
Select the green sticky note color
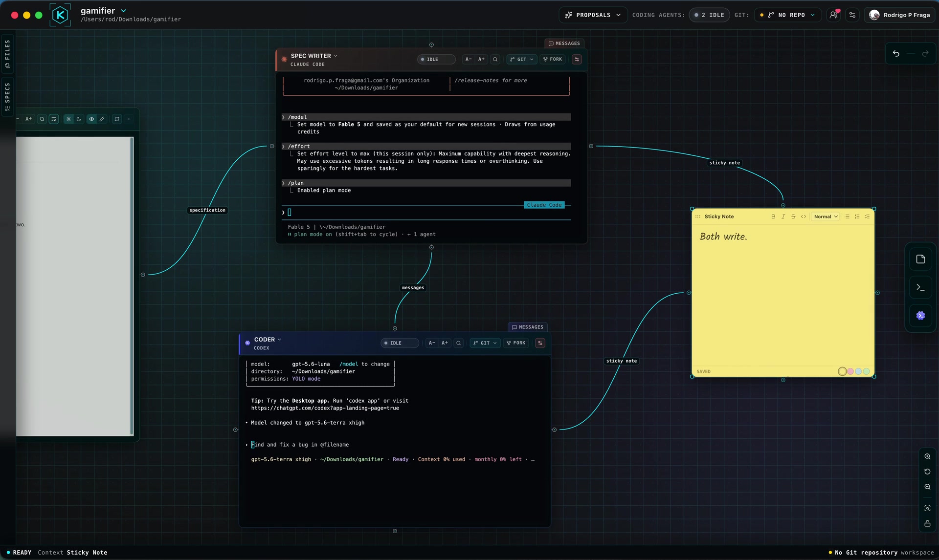coord(866,371)
